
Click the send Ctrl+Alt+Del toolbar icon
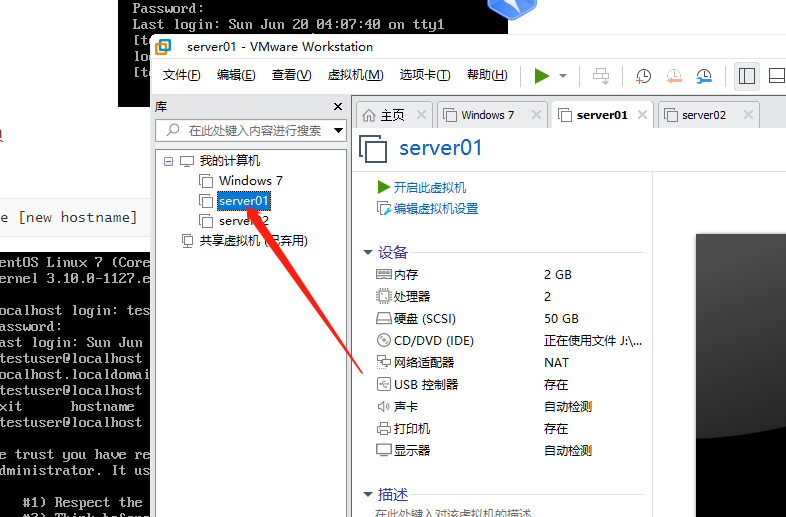coord(601,76)
